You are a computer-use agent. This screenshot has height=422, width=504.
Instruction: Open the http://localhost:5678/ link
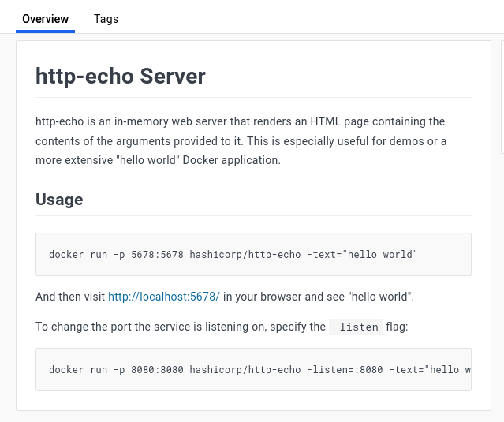point(163,297)
